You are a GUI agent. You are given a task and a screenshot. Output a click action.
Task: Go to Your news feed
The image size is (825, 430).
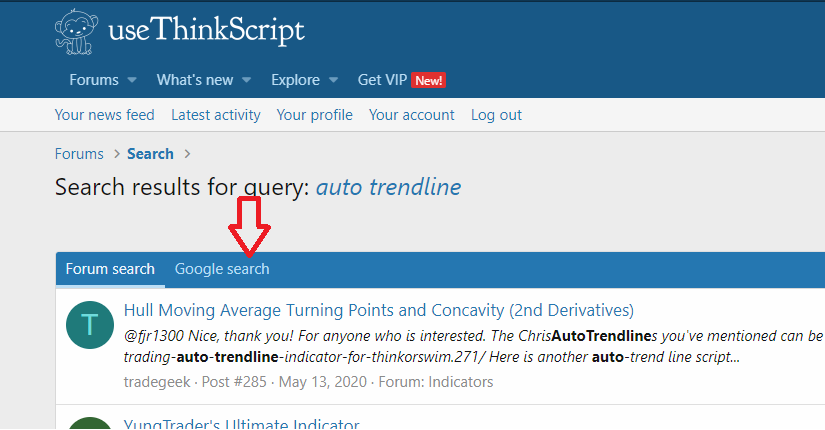coord(105,115)
